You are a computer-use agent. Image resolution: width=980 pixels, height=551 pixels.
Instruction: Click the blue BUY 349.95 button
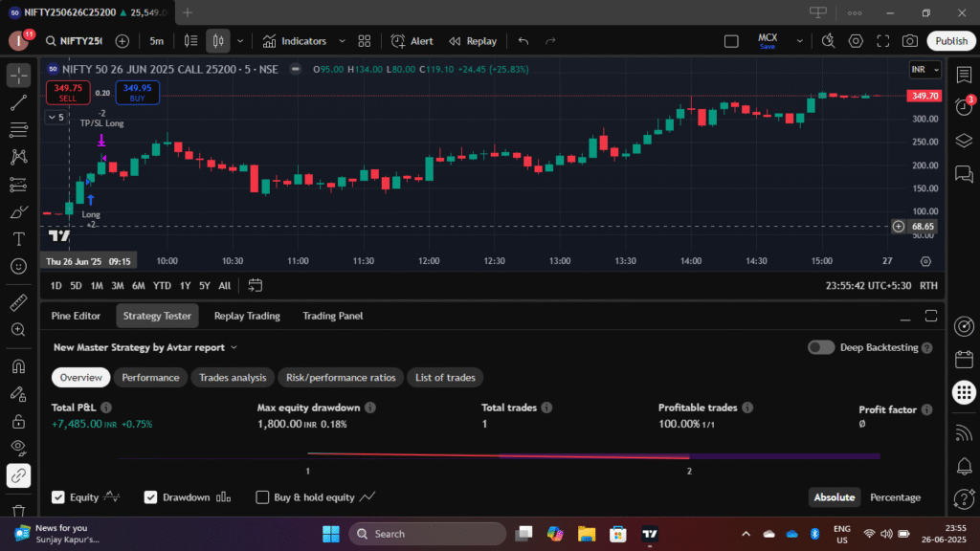pyautogui.click(x=137, y=93)
